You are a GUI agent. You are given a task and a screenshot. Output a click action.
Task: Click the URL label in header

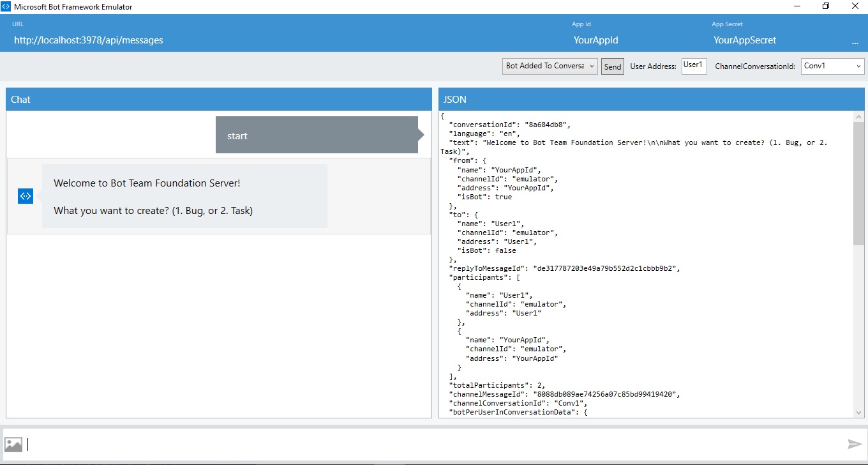tap(18, 24)
